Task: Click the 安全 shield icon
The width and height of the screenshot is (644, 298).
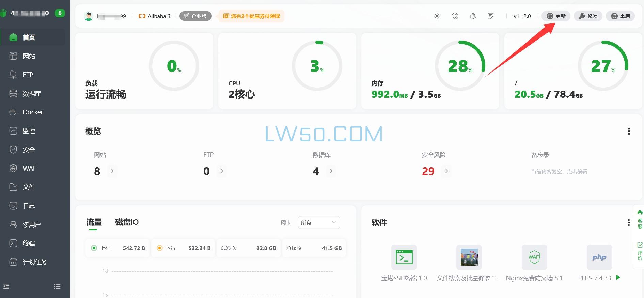Action: coord(13,150)
